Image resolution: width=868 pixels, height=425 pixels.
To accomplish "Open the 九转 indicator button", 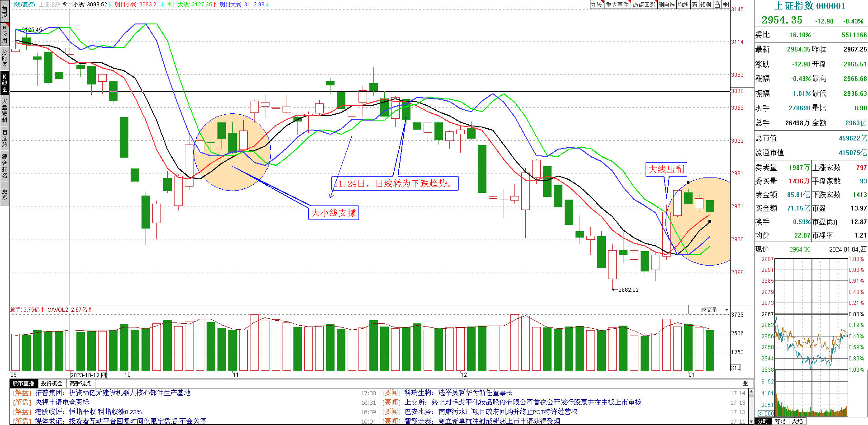I will coord(597,5).
